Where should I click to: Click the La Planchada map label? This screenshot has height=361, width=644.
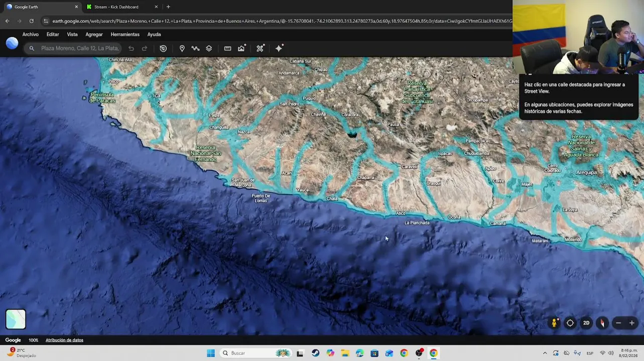coord(417,223)
